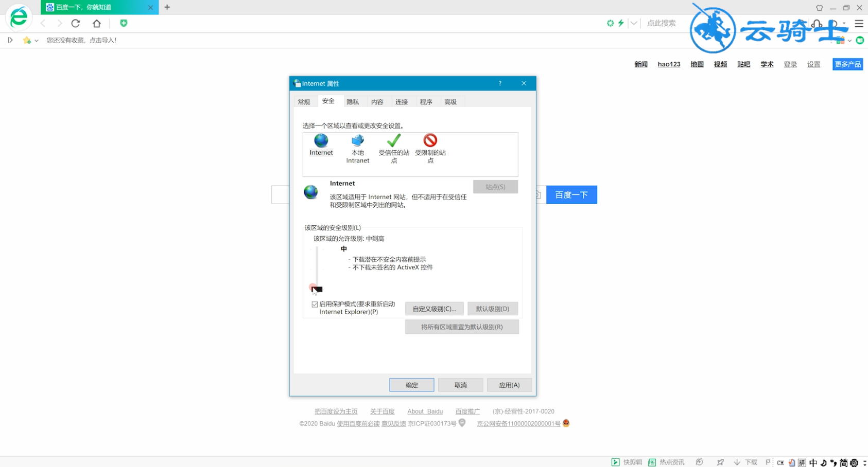Click the dialog help question mark
Screen dimensions: 868x467
coord(500,83)
